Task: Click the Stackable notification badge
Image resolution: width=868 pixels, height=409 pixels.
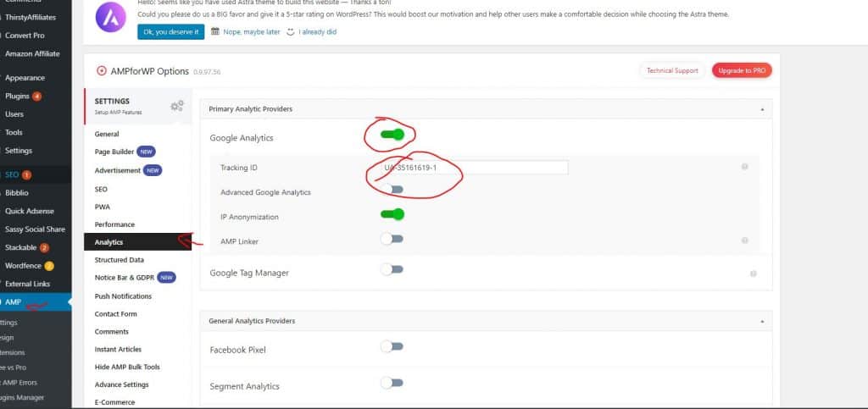Action: (44, 247)
